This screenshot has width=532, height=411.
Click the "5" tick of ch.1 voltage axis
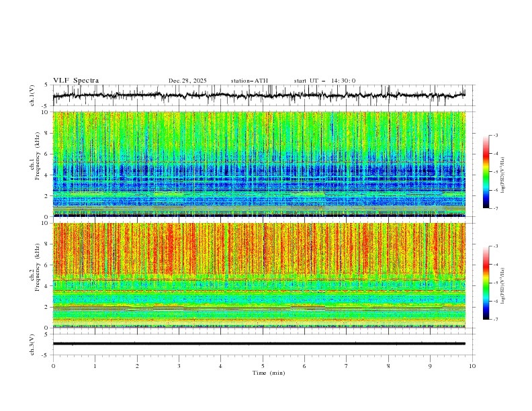46,85
